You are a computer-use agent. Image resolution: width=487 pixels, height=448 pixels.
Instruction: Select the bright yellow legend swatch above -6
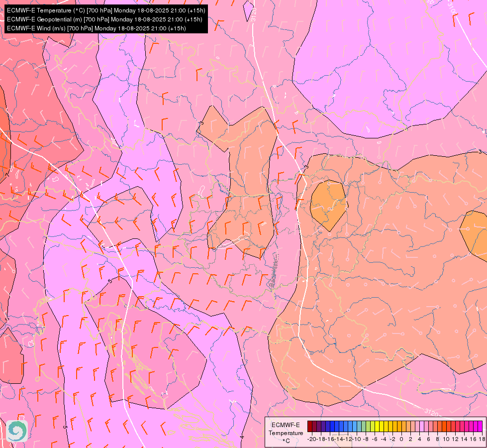(377, 426)
